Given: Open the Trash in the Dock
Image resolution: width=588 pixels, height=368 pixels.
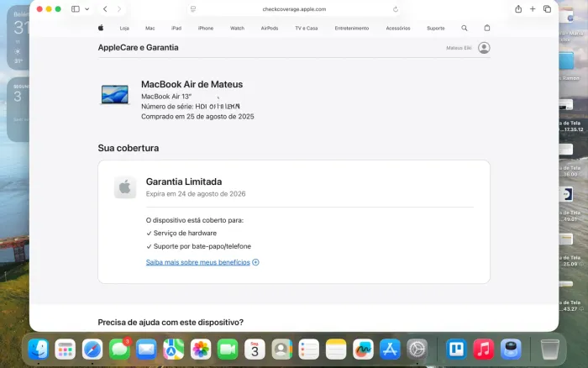Looking at the screenshot, I should coord(549,350).
